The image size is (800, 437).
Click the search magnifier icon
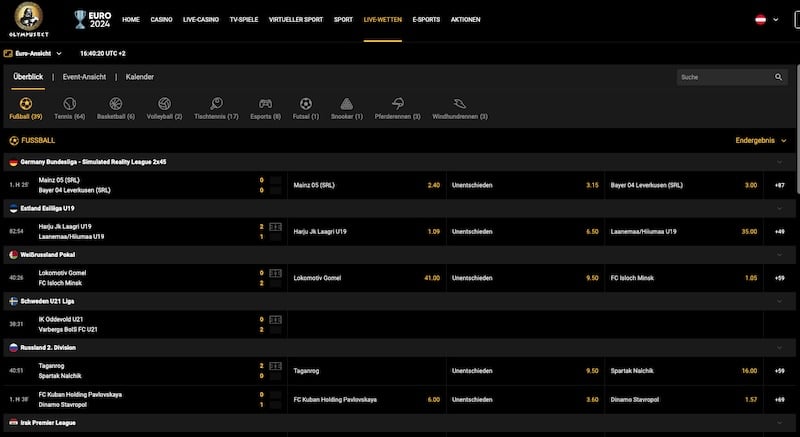point(779,77)
